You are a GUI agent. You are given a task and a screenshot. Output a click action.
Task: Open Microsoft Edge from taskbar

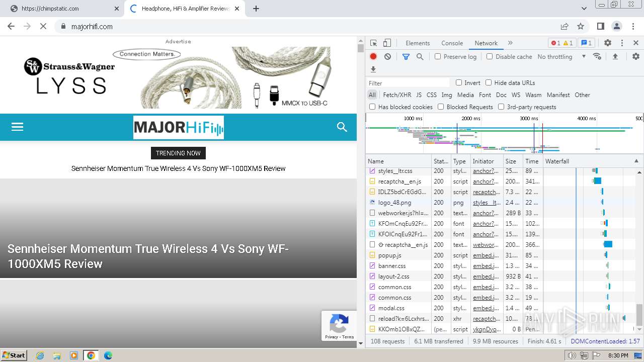108,355
